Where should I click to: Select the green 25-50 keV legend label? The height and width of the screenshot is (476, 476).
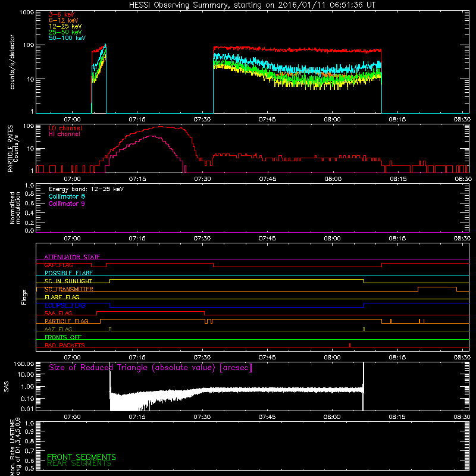65,32
